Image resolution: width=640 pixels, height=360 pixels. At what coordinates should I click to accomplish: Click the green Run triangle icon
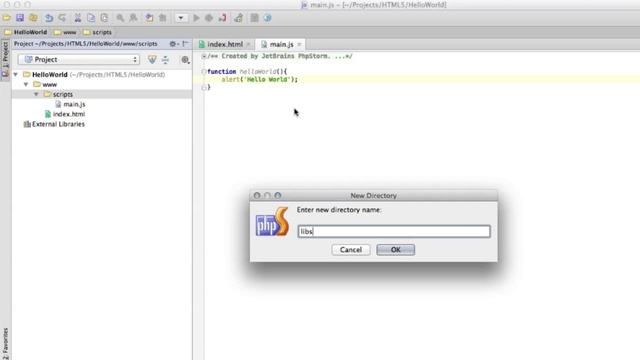pos(196,18)
